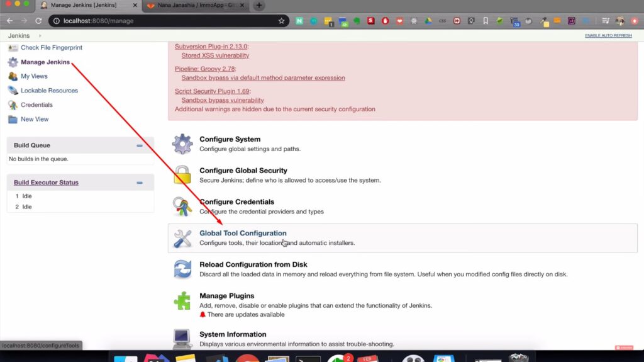Open Terminal from the Dock

pyautogui.click(x=308, y=358)
